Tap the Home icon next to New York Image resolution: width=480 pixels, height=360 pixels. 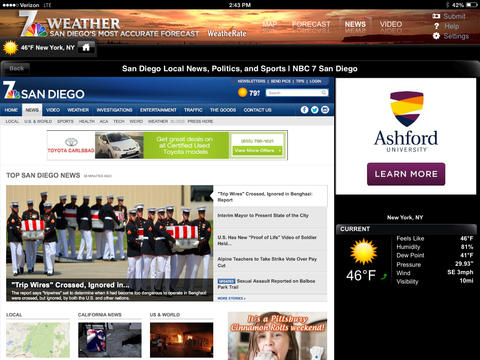(x=86, y=48)
